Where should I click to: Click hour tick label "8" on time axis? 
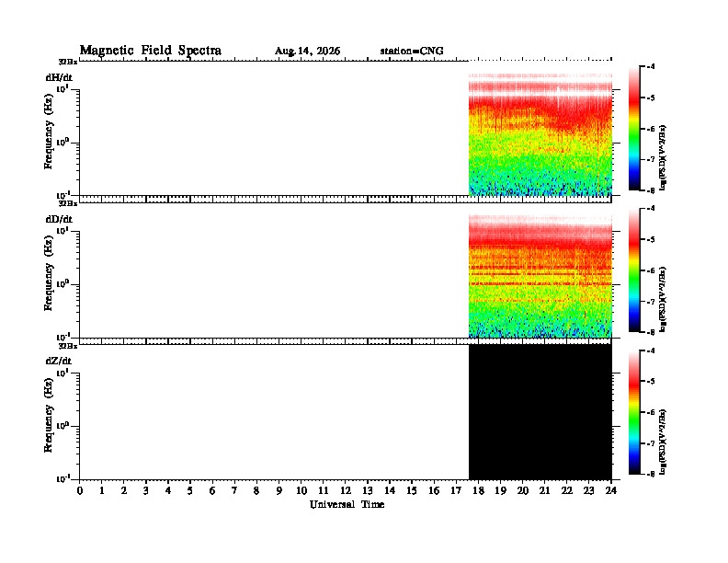click(x=256, y=491)
